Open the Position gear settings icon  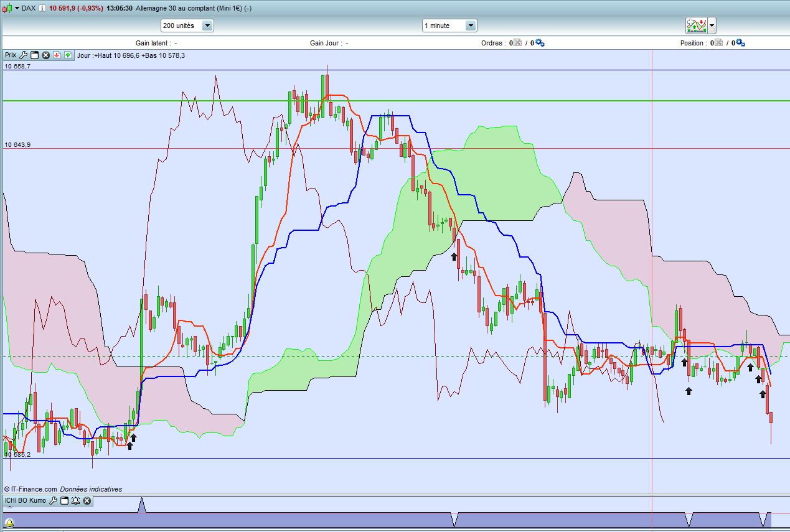[740, 43]
